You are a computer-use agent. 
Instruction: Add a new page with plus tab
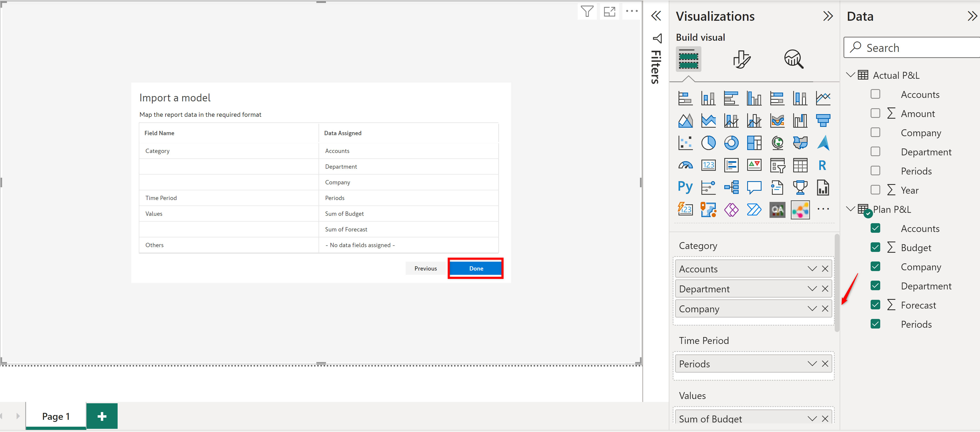102,416
